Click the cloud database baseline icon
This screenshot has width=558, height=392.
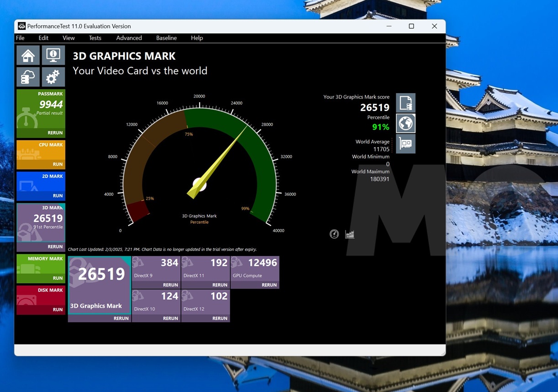pyautogui.click(x=28, y=77)
